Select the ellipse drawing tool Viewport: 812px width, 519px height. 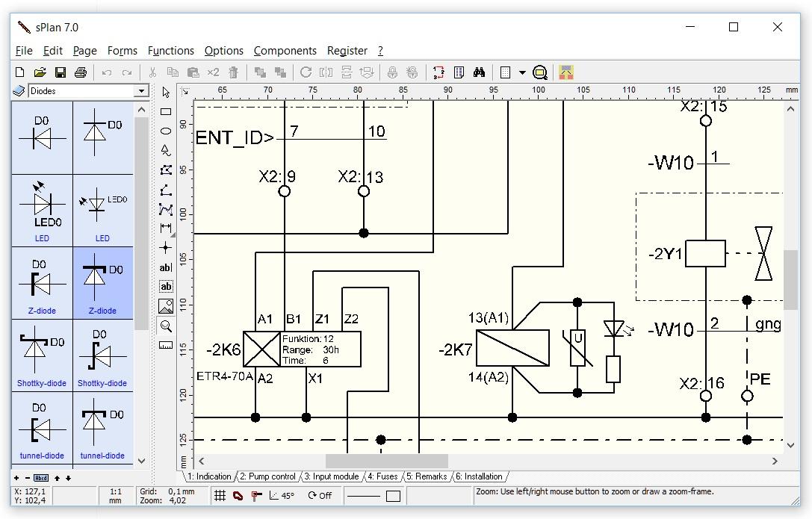166,131
